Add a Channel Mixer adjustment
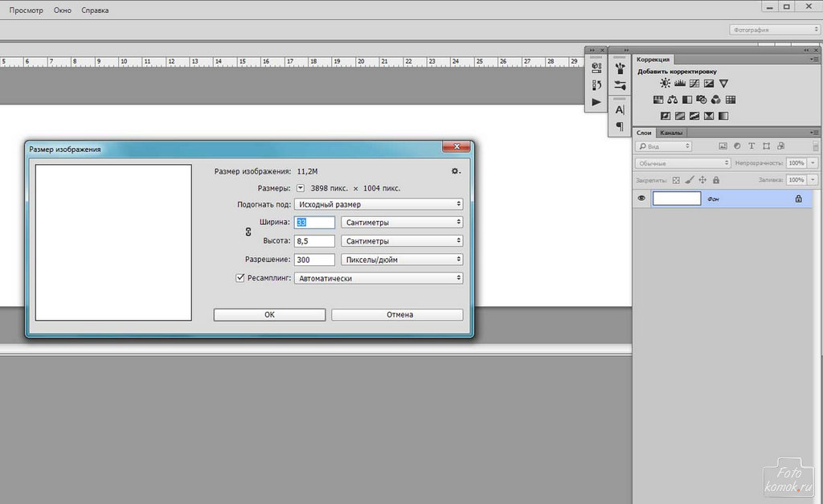The height and width of the screenshot is (504, 823). [x=716, y=99]
